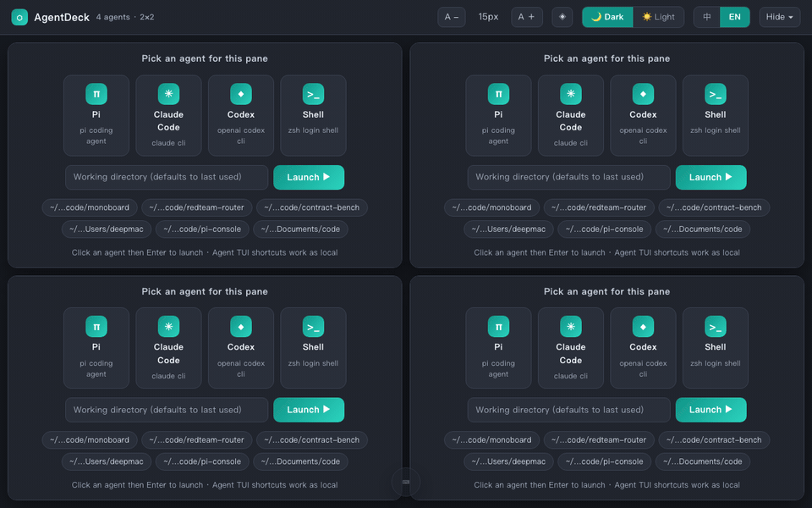Select the Shell agent in the bottom-left pane

tap(313, 348)
